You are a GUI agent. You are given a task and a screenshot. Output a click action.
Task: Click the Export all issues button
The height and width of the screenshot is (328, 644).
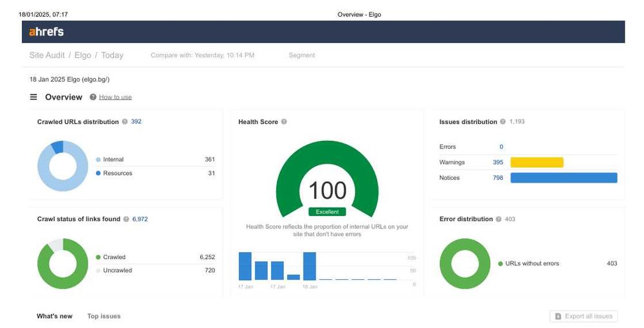(583, 316)
